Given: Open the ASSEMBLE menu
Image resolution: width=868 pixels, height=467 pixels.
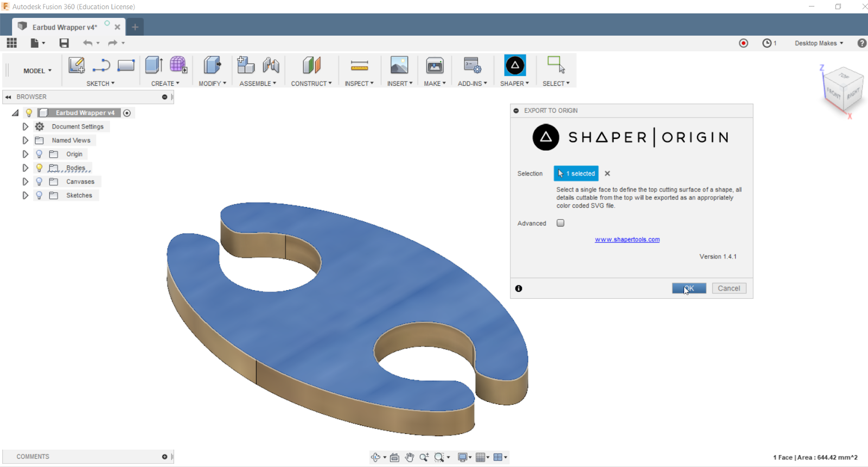Looking at the screenshot, I should [x=258, y=84].
